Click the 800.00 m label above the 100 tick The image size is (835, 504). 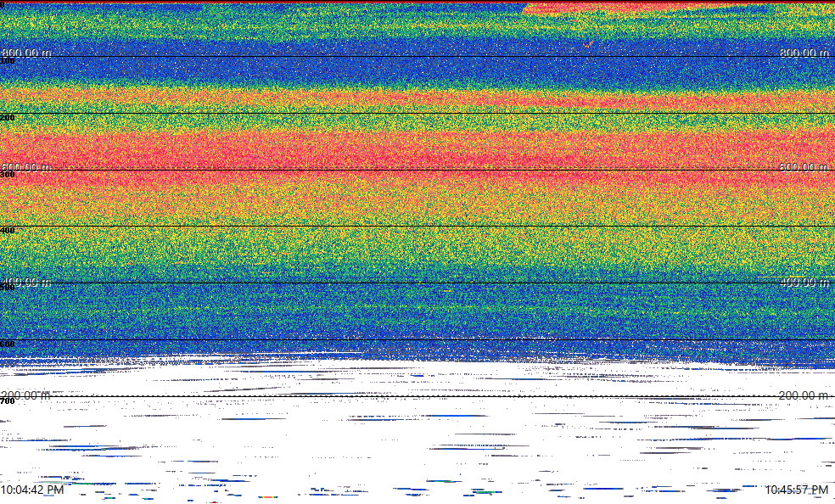click(x=26, y=53)
